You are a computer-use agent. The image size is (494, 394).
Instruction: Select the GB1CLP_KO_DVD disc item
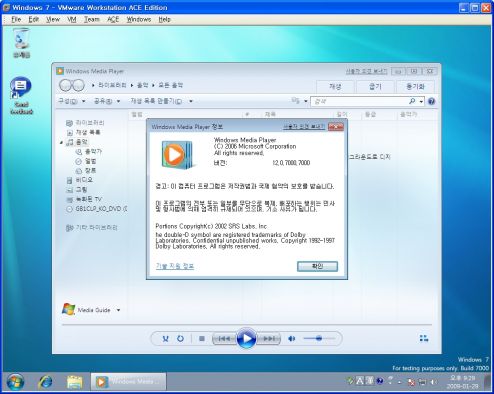97,209
